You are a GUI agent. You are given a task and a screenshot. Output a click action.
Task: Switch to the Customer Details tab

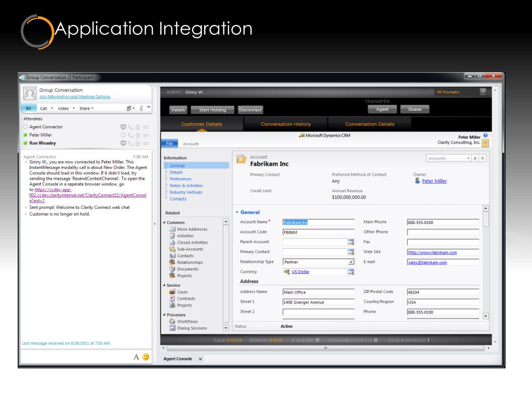202,124
